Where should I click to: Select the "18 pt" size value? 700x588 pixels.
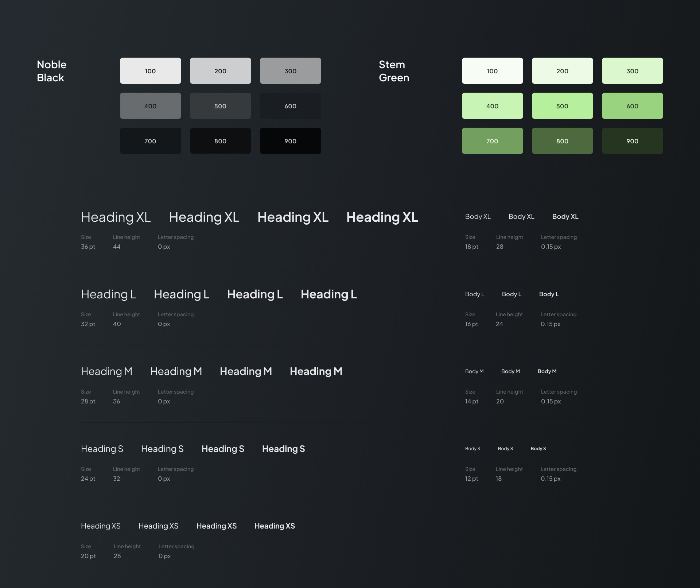pyautogui.click(x=471, y=247)
